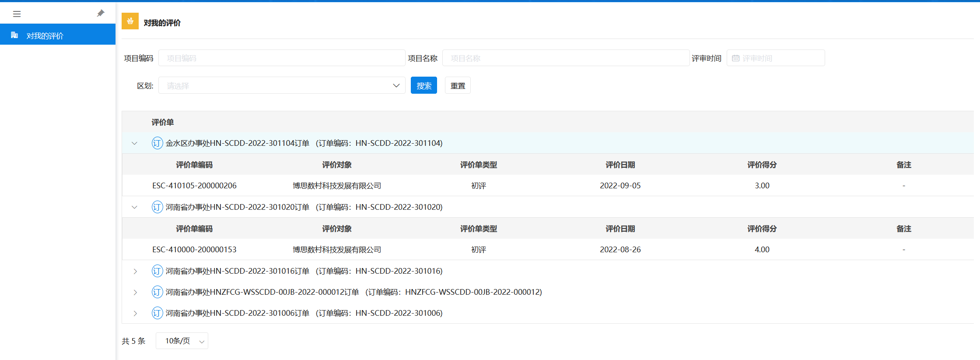Viewport: 980px width, 360px height.
Task: Select evaluation code ESC-410000-200000153
Action: (x=194, y=250)
